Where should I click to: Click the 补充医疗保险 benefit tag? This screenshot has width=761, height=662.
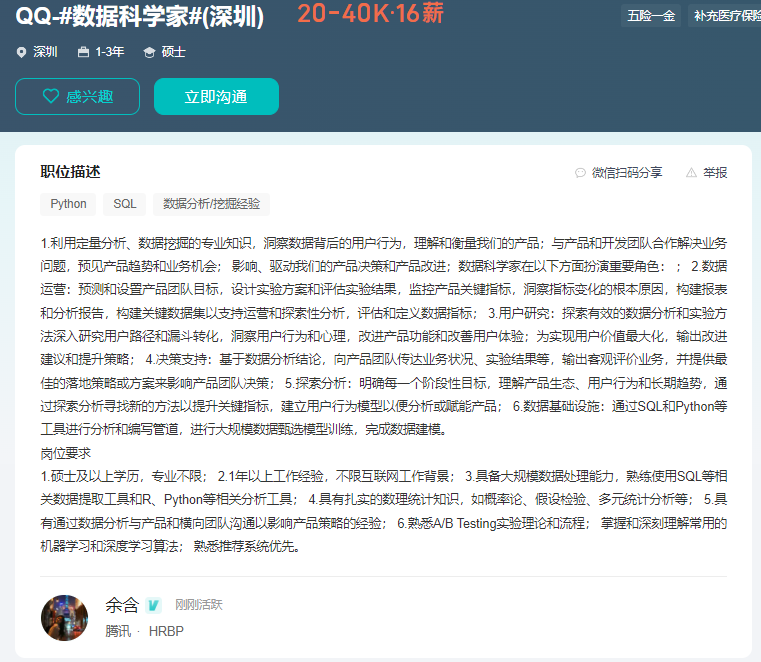pyautogui.click(x=725, y=16)
